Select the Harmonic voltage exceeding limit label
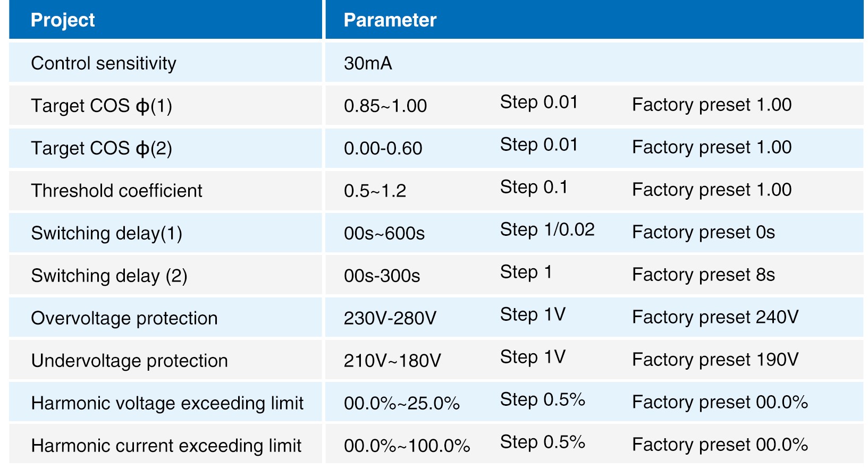868x469 pixels. click(167, 403)
